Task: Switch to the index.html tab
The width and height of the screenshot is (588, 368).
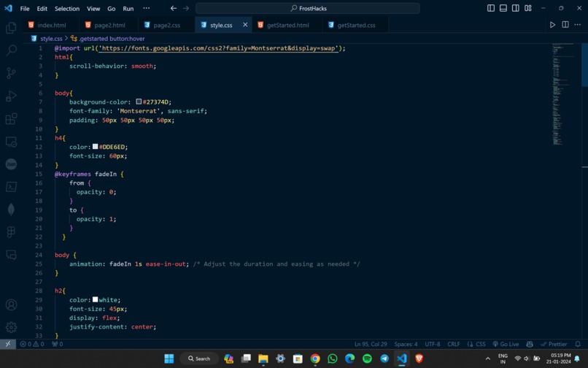Action: pos(51,25)
